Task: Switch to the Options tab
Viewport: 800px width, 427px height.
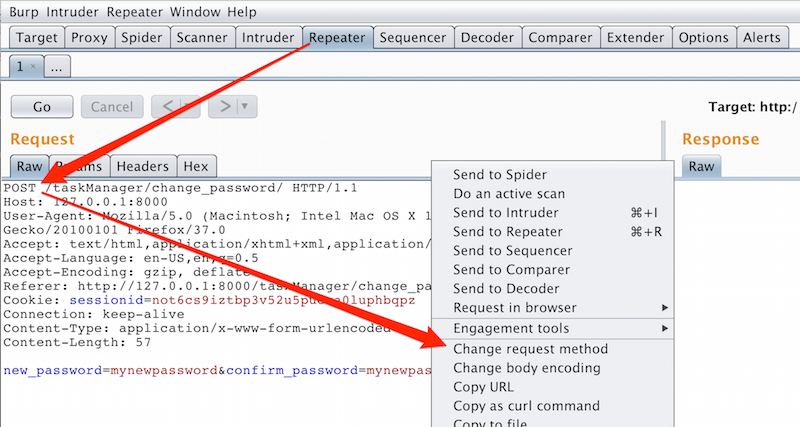Action: point(704,37)
